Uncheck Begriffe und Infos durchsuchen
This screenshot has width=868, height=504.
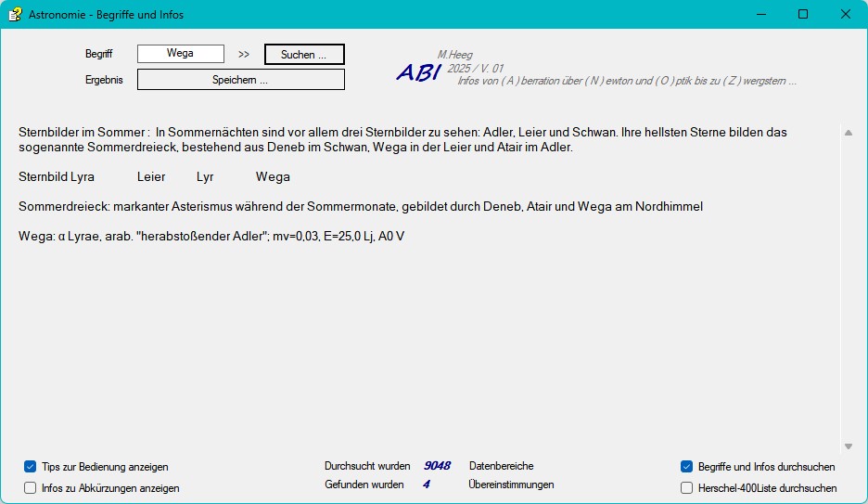pos(686,466)
